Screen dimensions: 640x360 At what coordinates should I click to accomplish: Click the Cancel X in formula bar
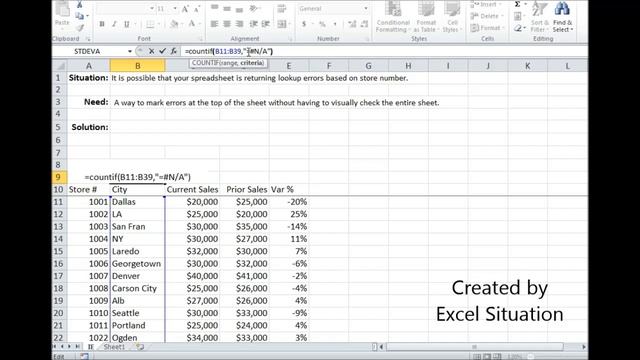151,51
